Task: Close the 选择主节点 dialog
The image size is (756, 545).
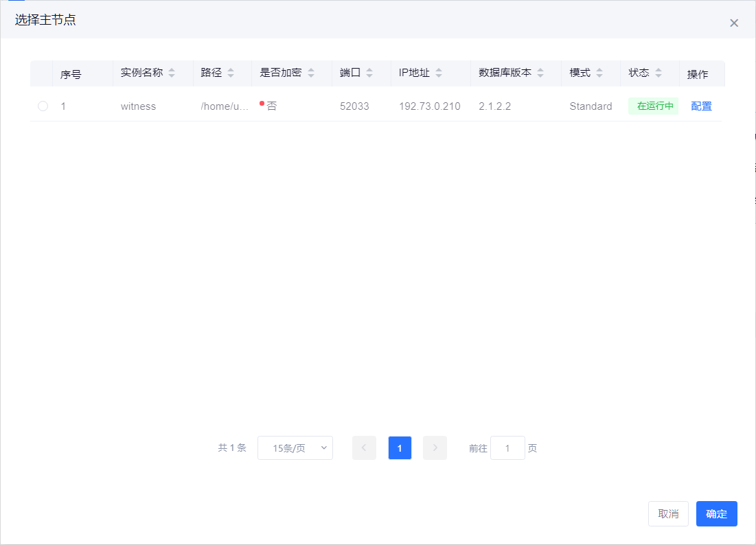Action: coord(734,23)
